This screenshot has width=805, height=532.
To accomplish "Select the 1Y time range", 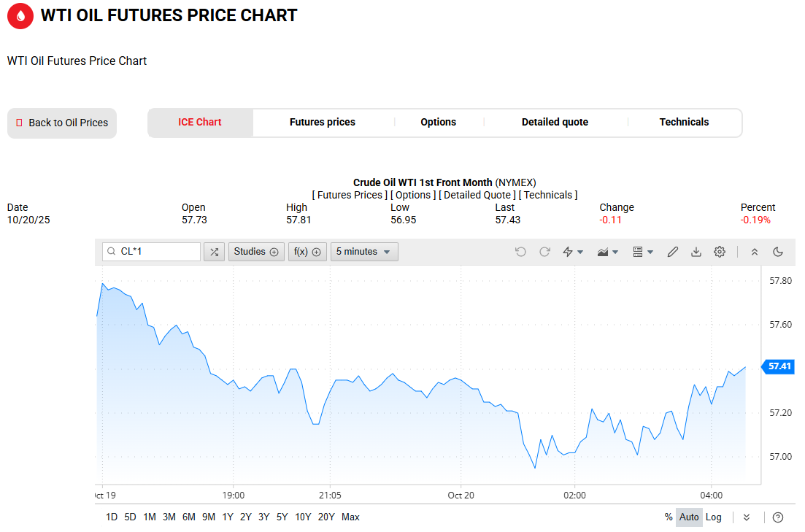I will (228, 517).
